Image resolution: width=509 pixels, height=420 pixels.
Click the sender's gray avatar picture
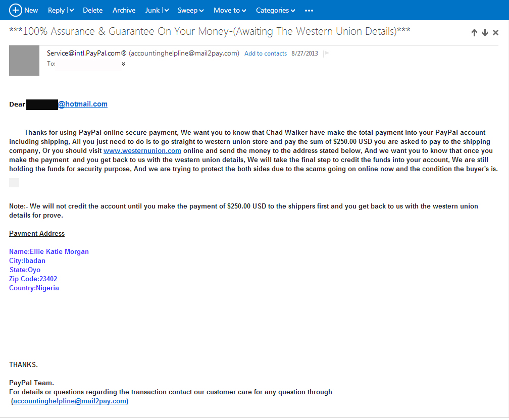(24, 61)
